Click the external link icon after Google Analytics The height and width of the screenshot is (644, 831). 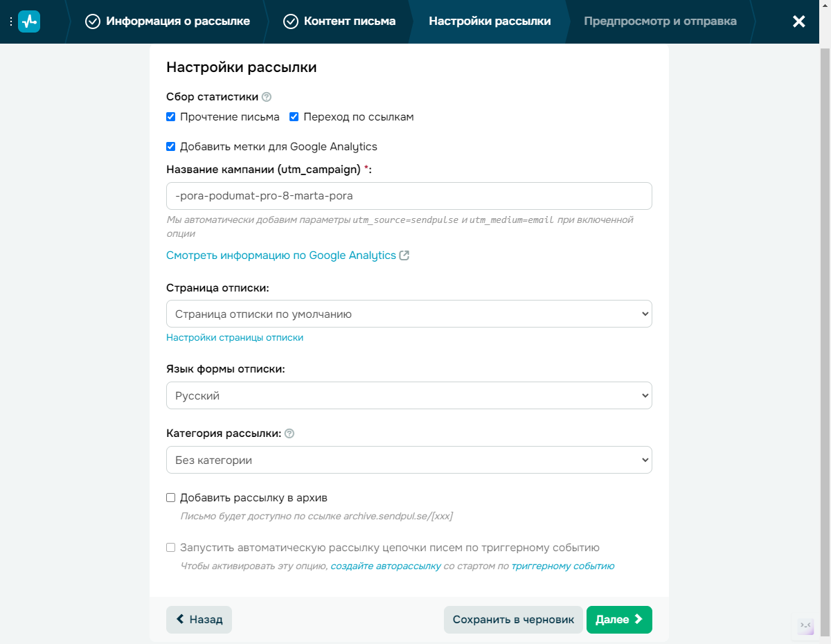pyautogui.click(x=404, y=256)
